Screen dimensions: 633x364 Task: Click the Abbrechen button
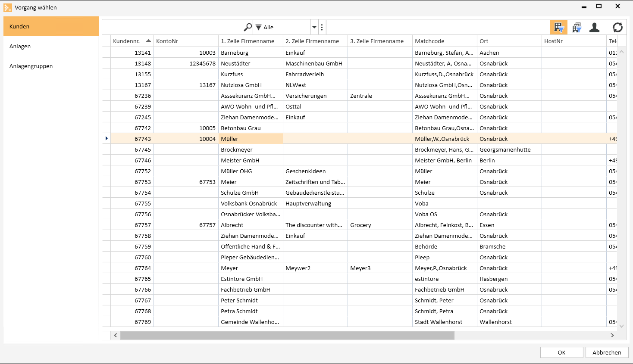[607, 352]
